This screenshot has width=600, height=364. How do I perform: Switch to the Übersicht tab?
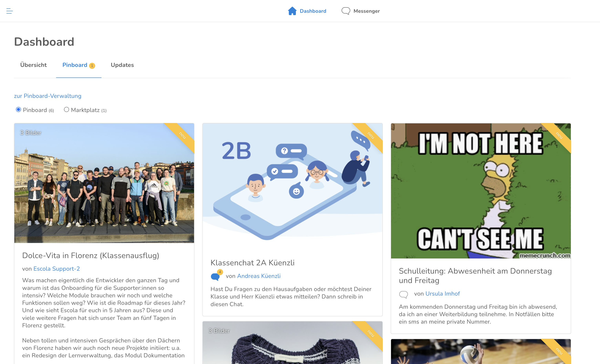click(33, 65)
